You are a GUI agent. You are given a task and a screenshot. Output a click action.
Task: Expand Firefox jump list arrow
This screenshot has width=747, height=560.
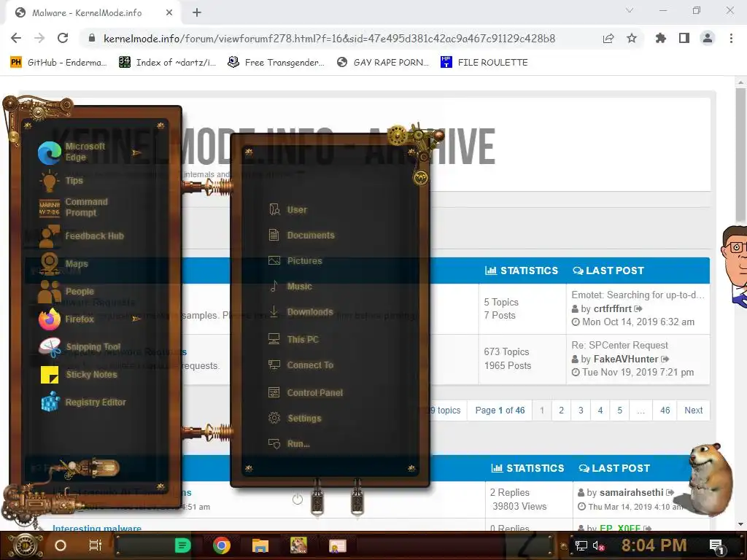pos(136,319)
